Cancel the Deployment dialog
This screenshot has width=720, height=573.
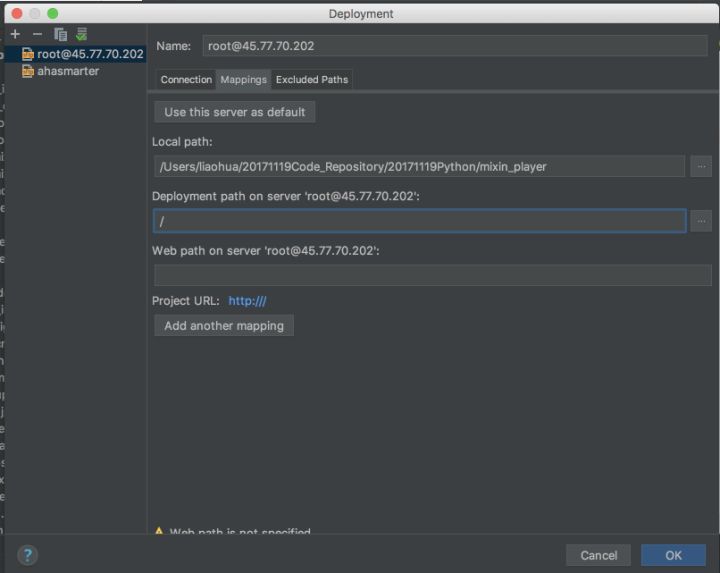click(x=598, y=555)
